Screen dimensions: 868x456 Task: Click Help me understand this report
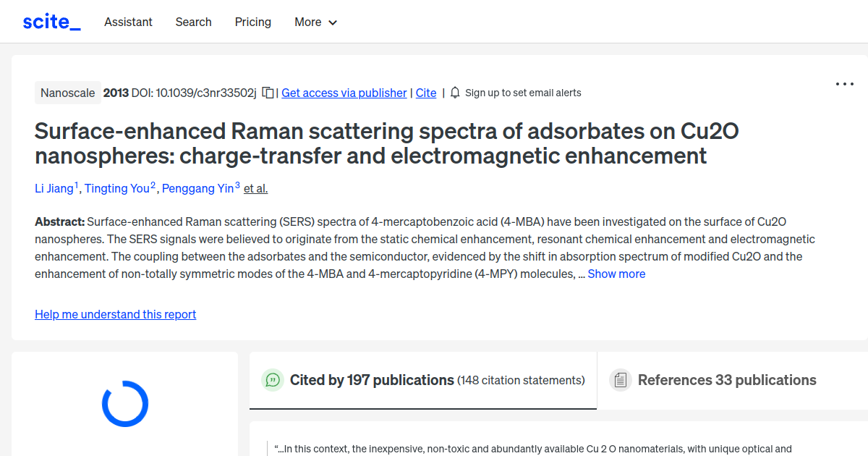[115, 314]
